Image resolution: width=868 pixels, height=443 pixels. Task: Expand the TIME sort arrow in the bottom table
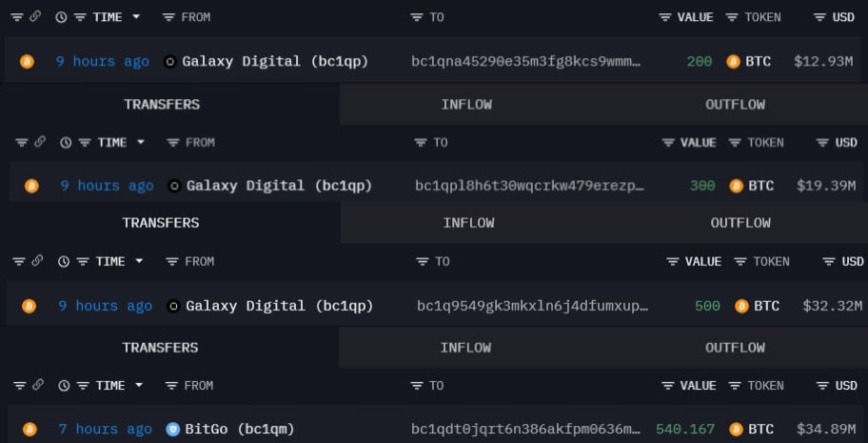click(139, 385)
